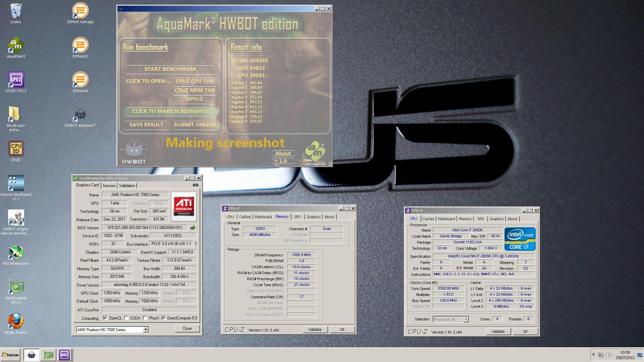The image size is (644, 362).
Task: Click show desktop button at taskbar end
Action: [640, 355]
